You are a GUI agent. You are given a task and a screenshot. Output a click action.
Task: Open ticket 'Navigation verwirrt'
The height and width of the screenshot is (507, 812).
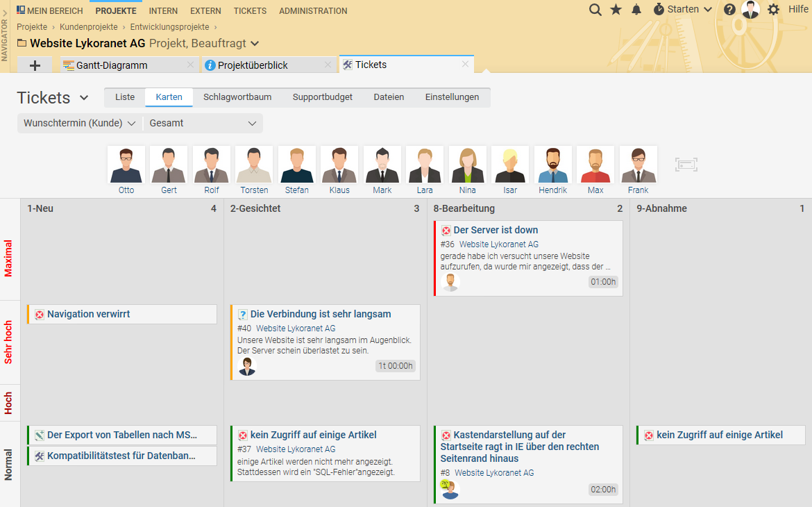click(x=89, y=314)
